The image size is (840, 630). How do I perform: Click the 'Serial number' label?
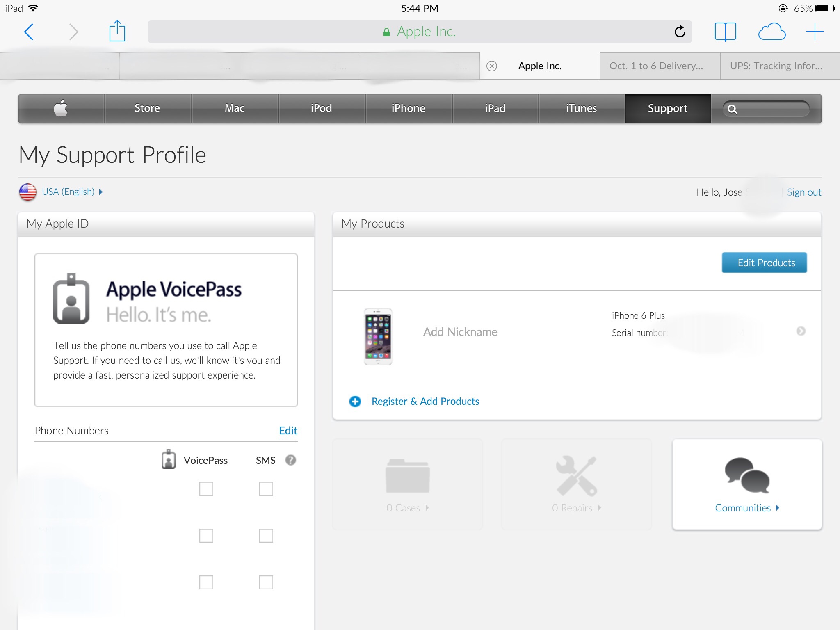click(x=639, y=333)
